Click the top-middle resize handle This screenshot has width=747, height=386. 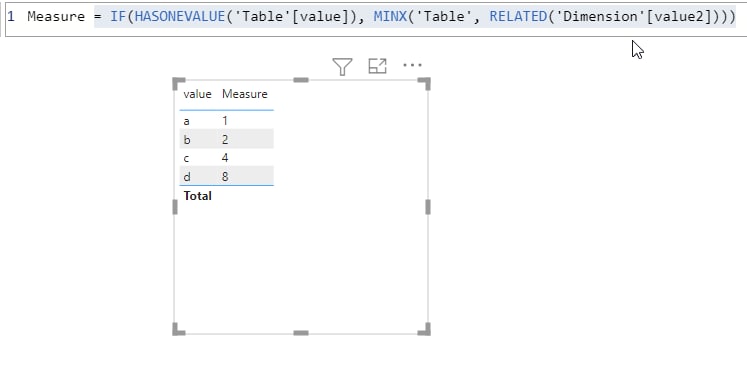[301, 80]
